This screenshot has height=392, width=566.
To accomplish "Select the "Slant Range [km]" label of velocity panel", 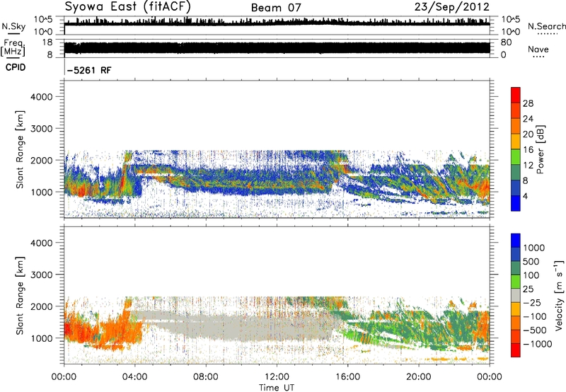I will click(x=20, y=296).
